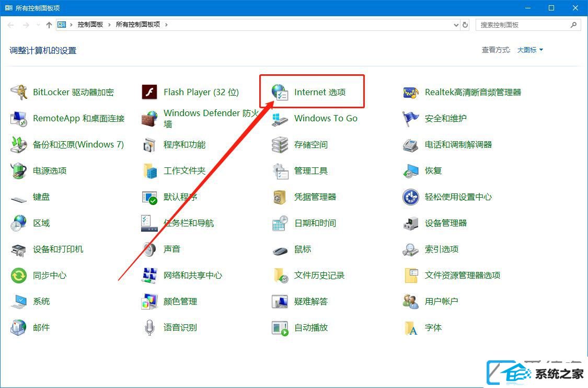Image resolution: width=588 pixels, height=388 pixels.
Task: Open the address bar history dropdown arrow
Action: click(456, 25)
